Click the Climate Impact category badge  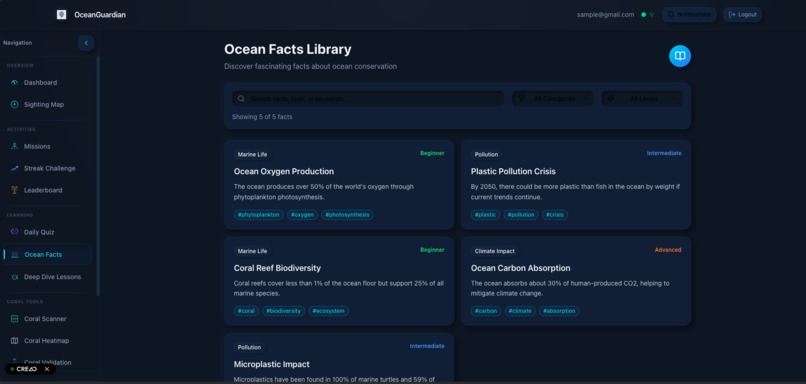[494, 251]
